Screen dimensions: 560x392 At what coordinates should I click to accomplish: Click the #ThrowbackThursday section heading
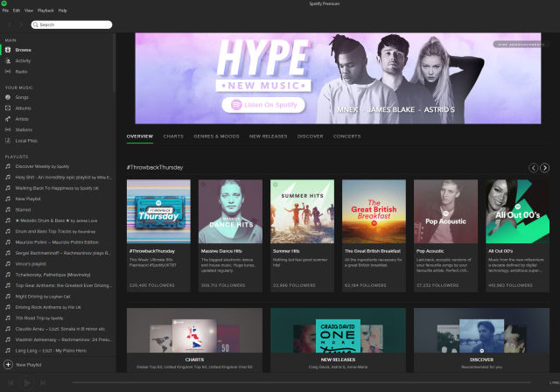pos(155,167)
